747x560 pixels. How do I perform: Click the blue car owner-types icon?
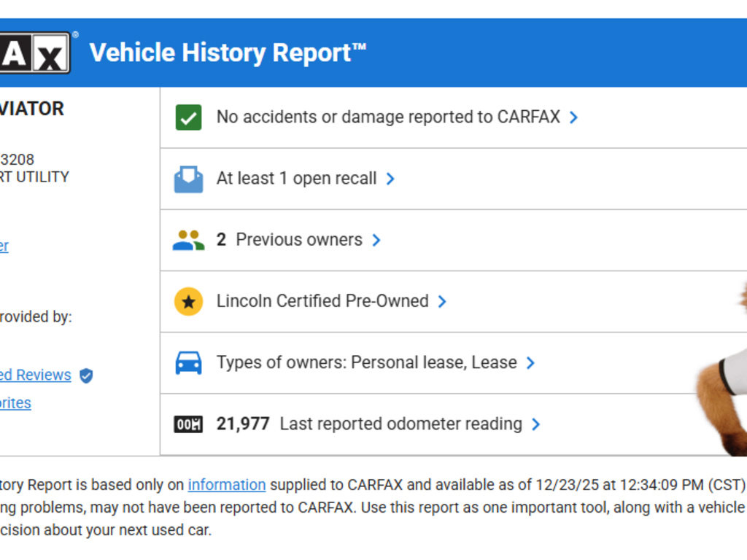pyautogui.click(x=188, y=362)
